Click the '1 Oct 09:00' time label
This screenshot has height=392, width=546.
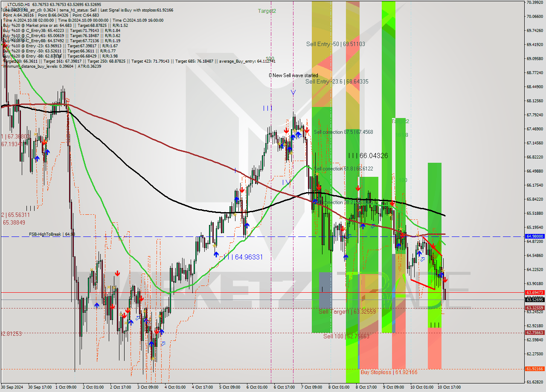pos(66,387)
